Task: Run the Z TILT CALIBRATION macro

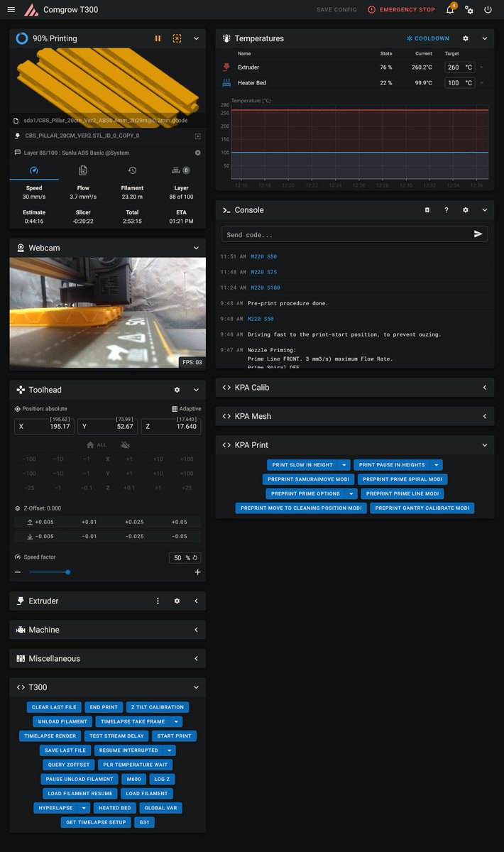Action: [x=158, y=707]
